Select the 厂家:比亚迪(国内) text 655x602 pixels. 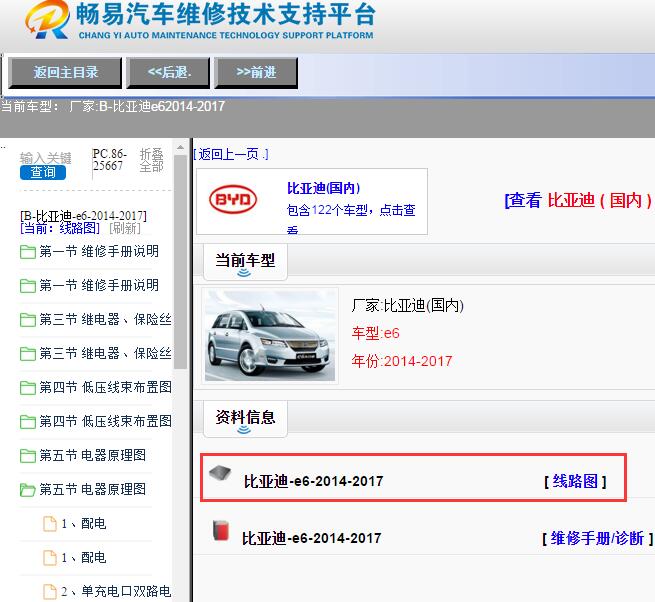pyautogui.click(x=408, y=305)
